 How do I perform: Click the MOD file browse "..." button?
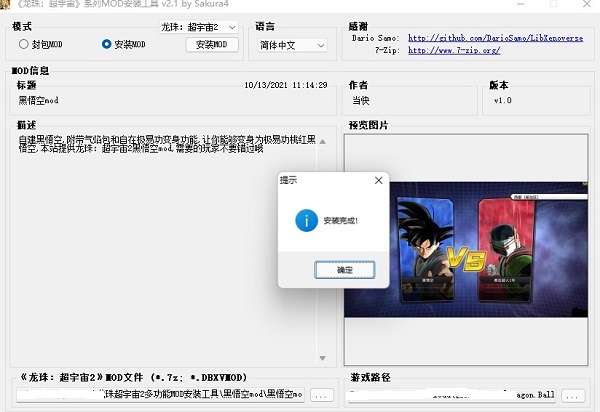321,396
